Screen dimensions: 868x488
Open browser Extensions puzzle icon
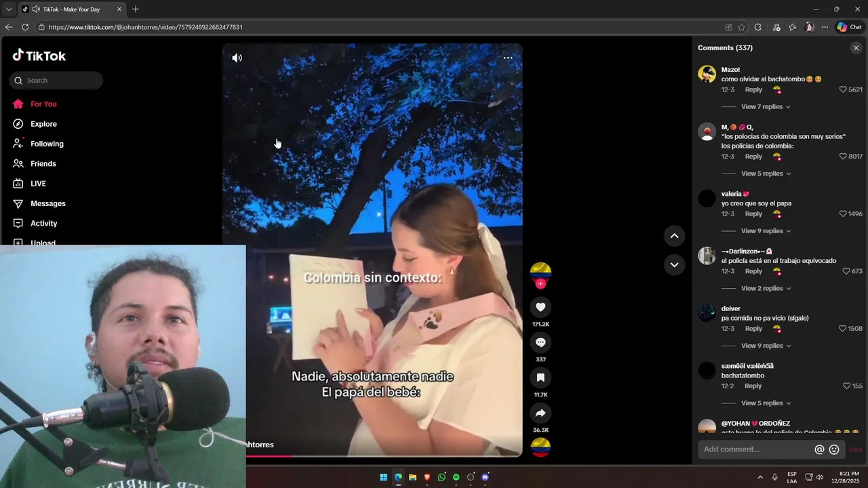pyautogui.click(x=758, y=27)
